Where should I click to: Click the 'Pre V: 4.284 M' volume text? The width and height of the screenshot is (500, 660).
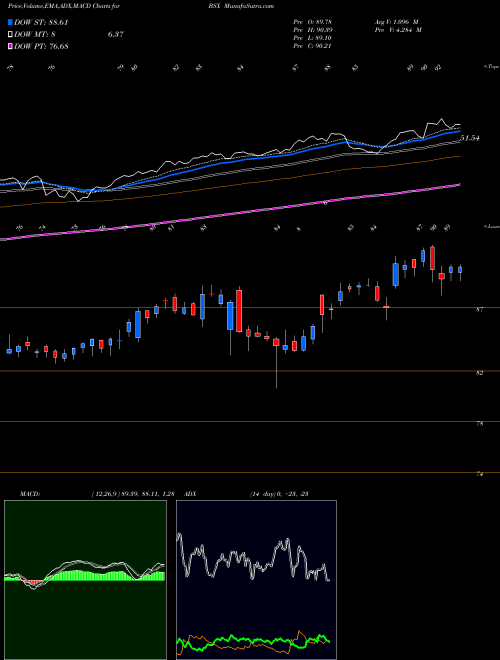point(397,30)
